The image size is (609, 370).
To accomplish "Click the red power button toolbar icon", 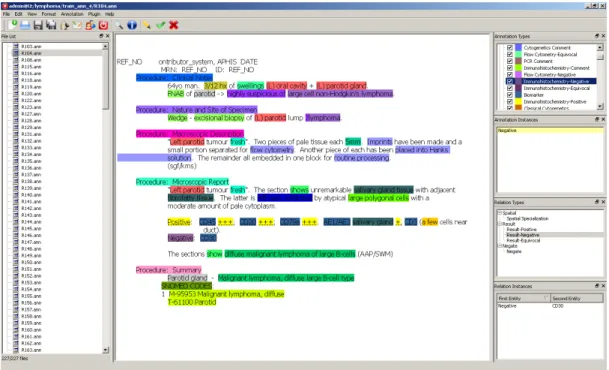I will (x=103, y=25).
